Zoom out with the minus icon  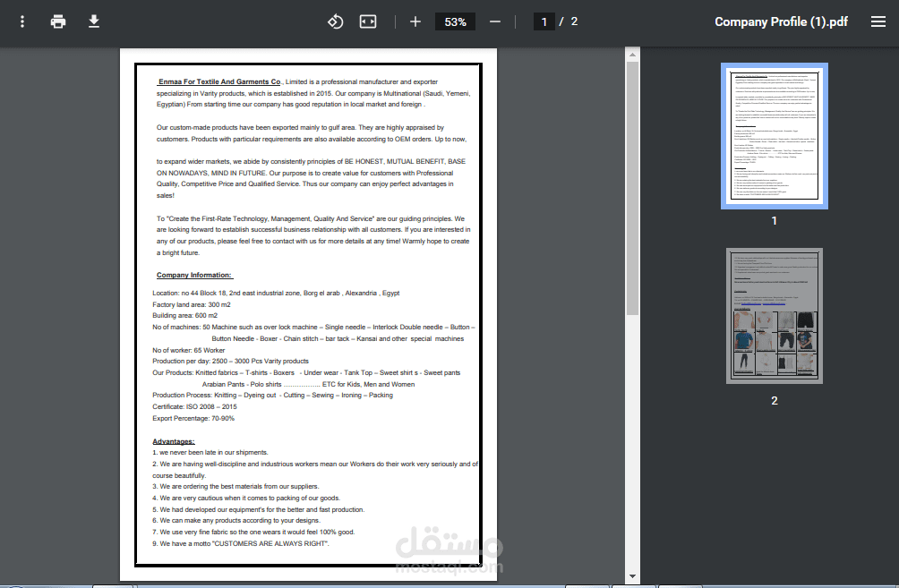pyautogui.click(x=495, y=21)
